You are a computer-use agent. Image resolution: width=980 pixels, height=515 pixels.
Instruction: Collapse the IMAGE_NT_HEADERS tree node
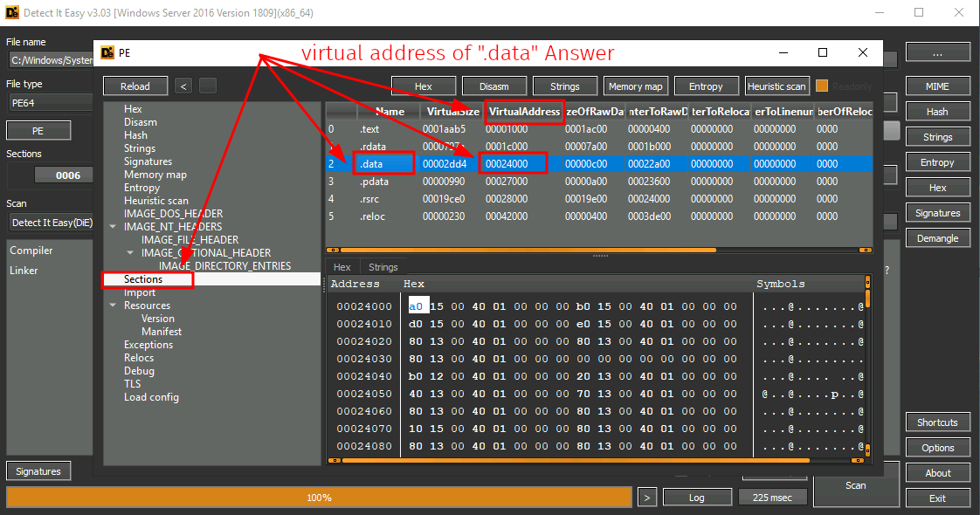click(114, 227)
